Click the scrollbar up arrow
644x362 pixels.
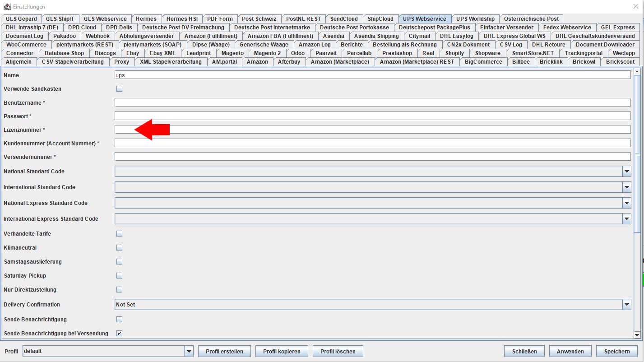pyautogui.click(x=637, y=71)
